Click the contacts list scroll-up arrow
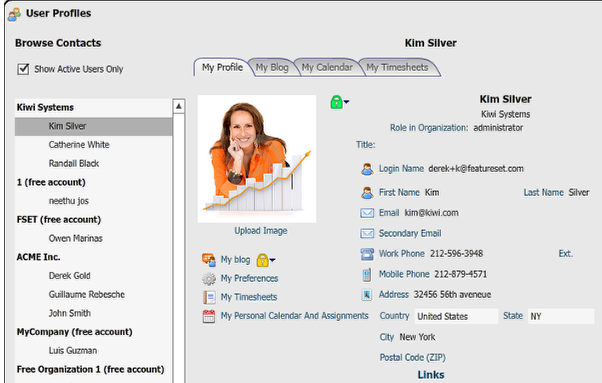 (x=179, y=106)
